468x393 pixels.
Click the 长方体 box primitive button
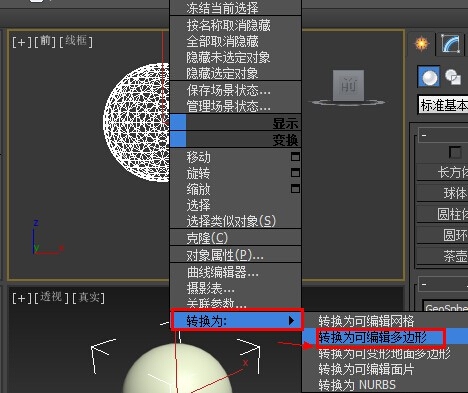443,172
